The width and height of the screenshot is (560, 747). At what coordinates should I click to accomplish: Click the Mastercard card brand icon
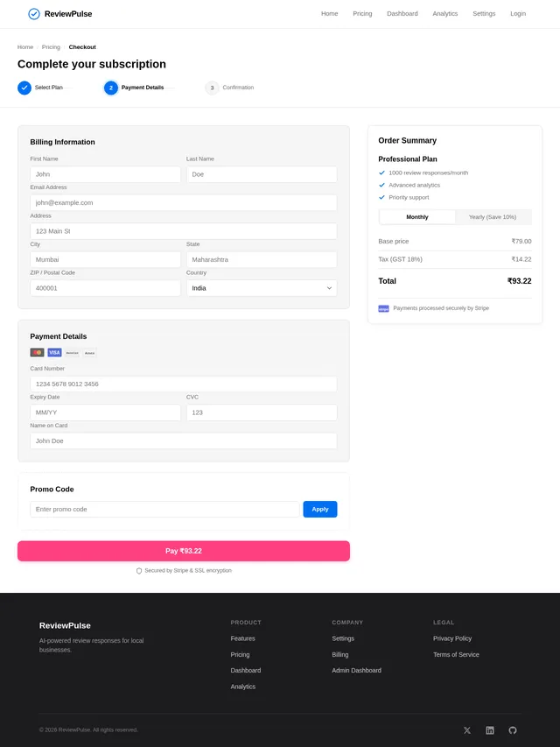pyautogui.click(x=37, y=353)
